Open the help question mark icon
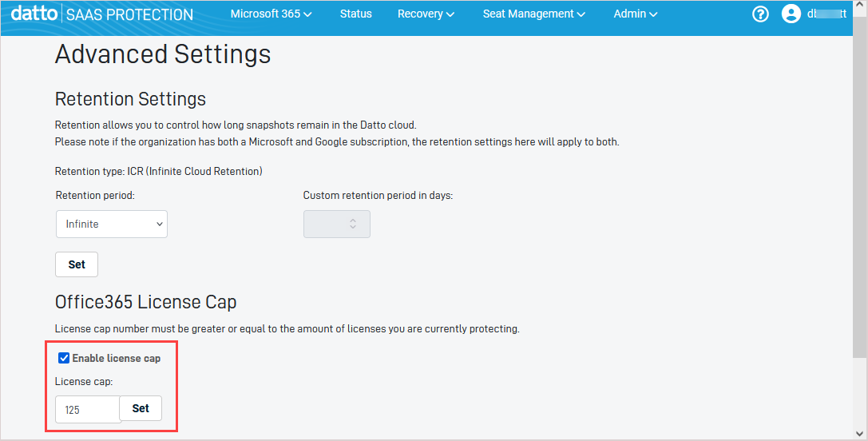Image resolution: width=868 pixels, height=441 pixels. click(761, 14)
